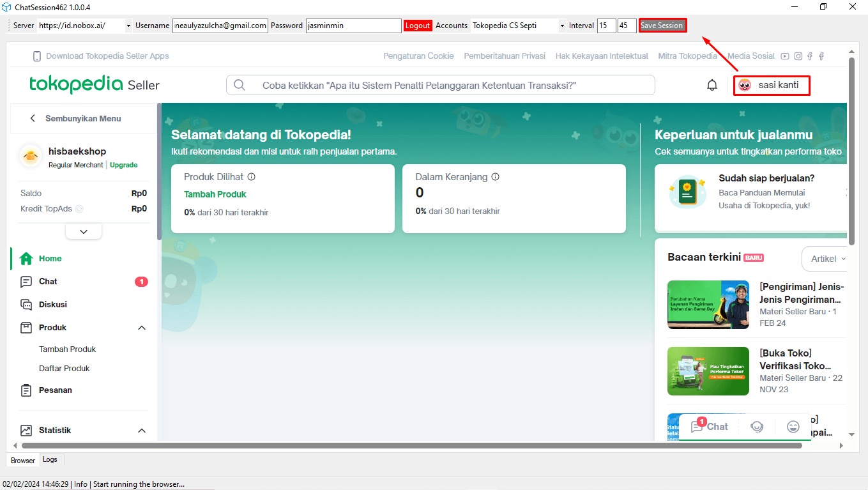Screen dimensions: 868x490
Task: Open the Diskusi icon in sidebar
Action: point(26,304)
